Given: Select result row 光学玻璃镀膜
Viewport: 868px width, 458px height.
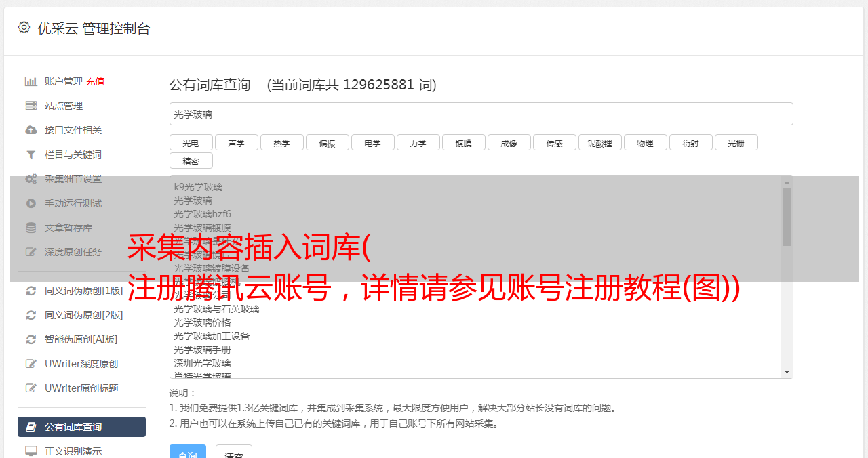Looking at the screenshot, I should coord(202,228).
